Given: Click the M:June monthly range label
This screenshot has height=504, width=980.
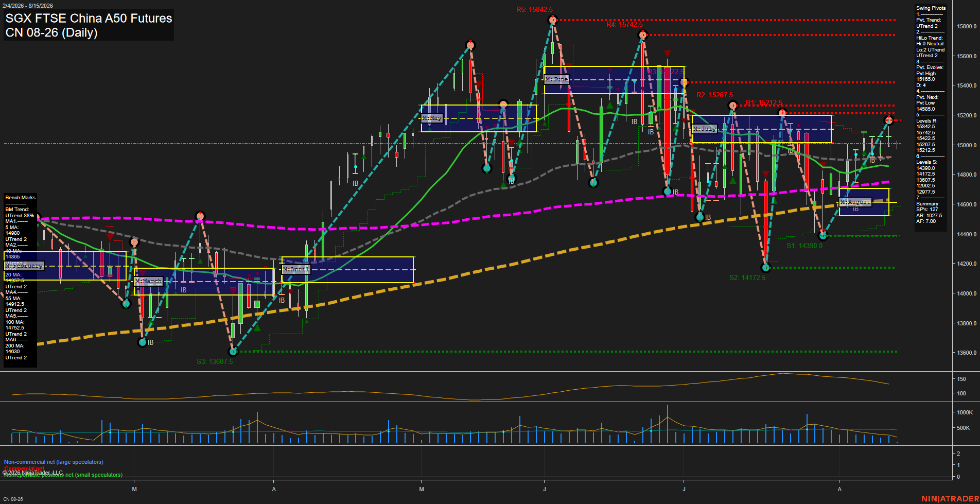Looking at the screenshot, I should click(x=557, y=79).
